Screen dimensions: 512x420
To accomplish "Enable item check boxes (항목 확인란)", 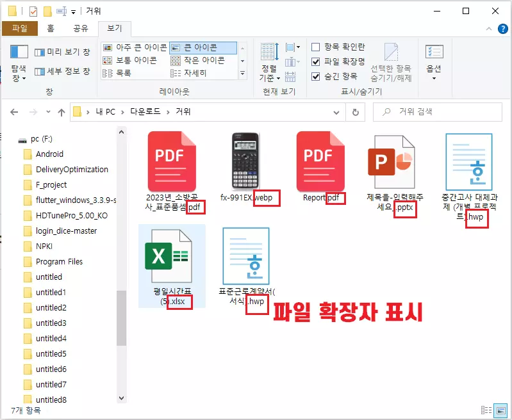I will [x=338, y=47].
